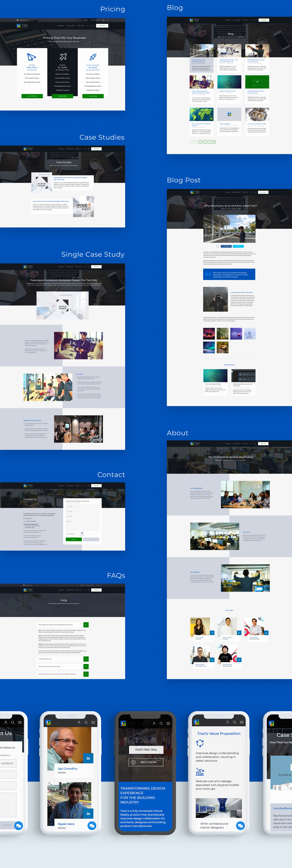Viewport: 292px width, 868px height.
Task: Click the Start Free Trial button on the phone
Action: [x=146, y=750]
